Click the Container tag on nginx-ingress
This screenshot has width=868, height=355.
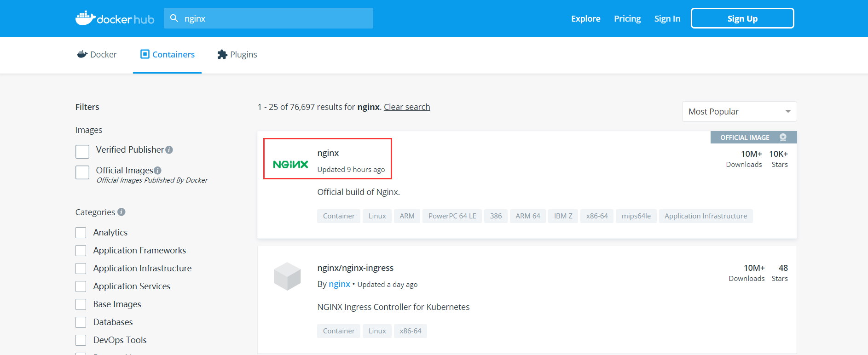(x=339, y=331)
